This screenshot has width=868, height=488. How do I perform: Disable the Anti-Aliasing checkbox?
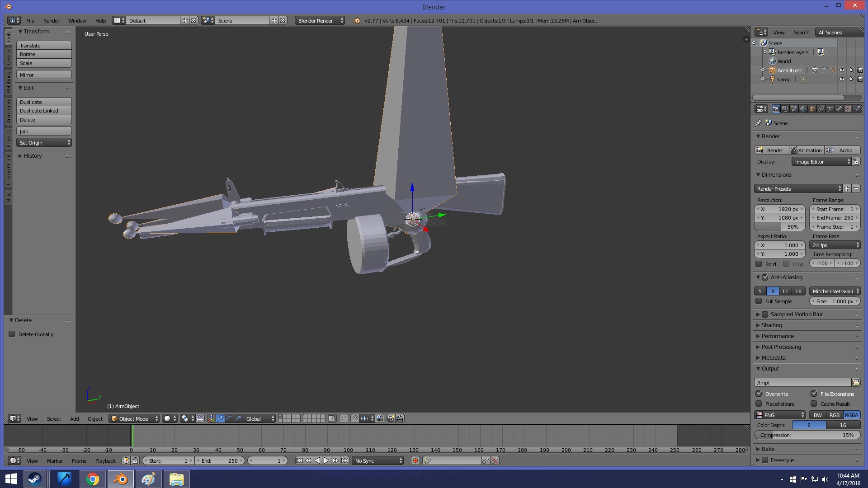[x=765, y=277]
